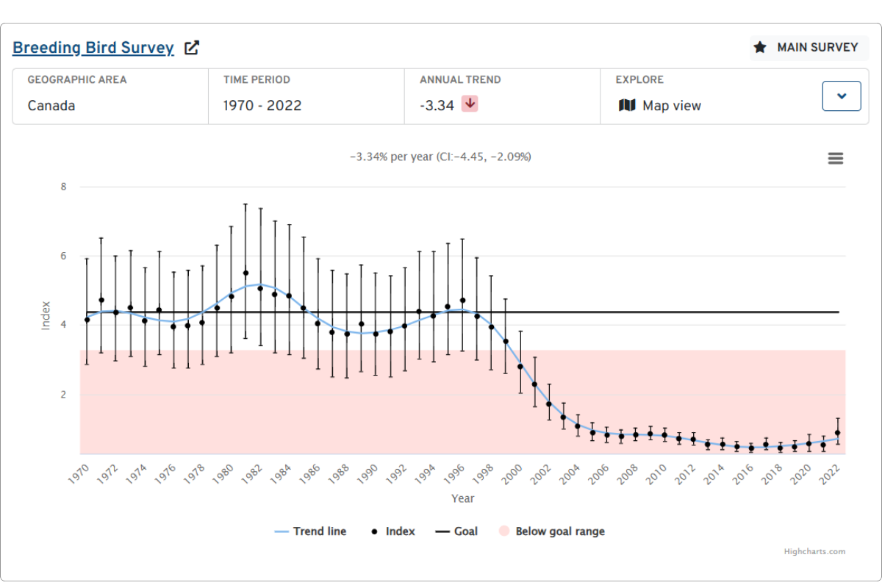Click the red downward trend arrow icon

tap(470, 104)
